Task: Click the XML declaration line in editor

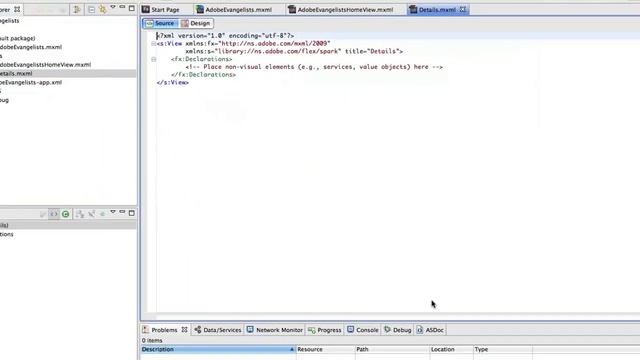Action: pyautogui.click(x=225, y=36)
